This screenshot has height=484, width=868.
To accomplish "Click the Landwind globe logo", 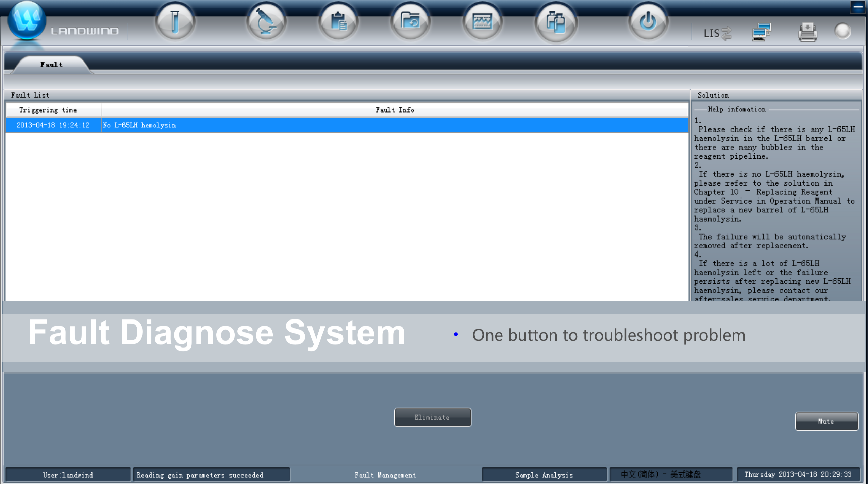I will [x=27, y=20].
